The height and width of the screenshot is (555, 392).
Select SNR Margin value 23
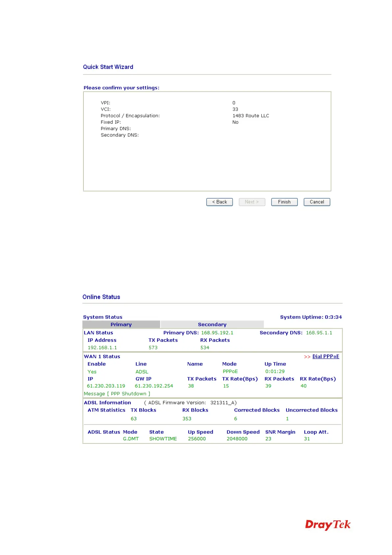[268, 439]
